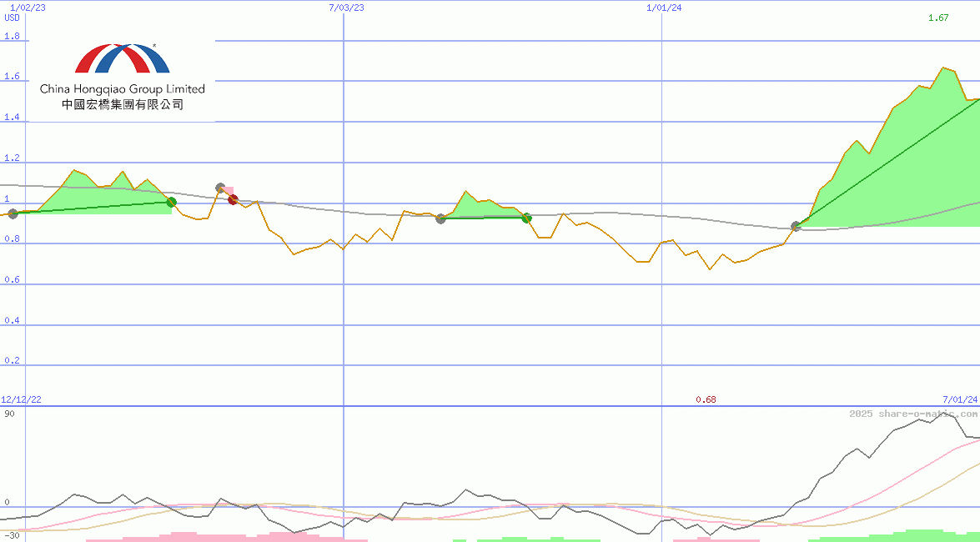
Task: Click the Chinese company name 中國宏橋集團有限公司
Action: pyautogui.click(x=122, y=105)
